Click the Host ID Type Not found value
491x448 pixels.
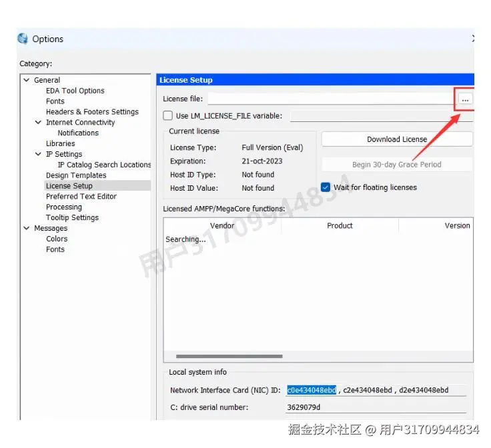[x=258, y=175]
